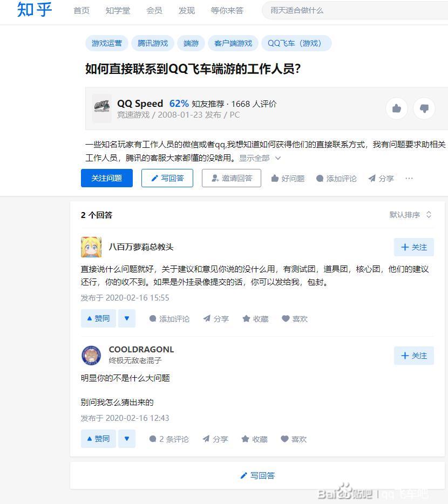Expand question description with 显示全部
Screen dimensions: 448x504
[260, 158]
